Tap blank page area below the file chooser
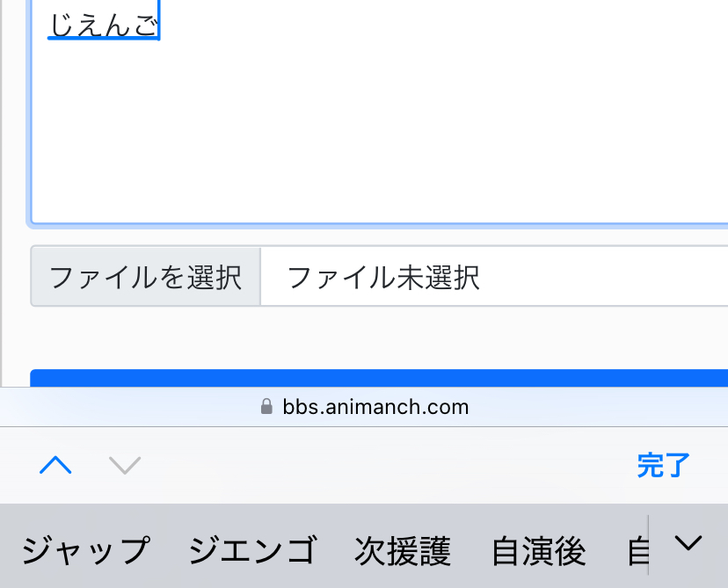This screenshot has width=728, height=588. 378,338
